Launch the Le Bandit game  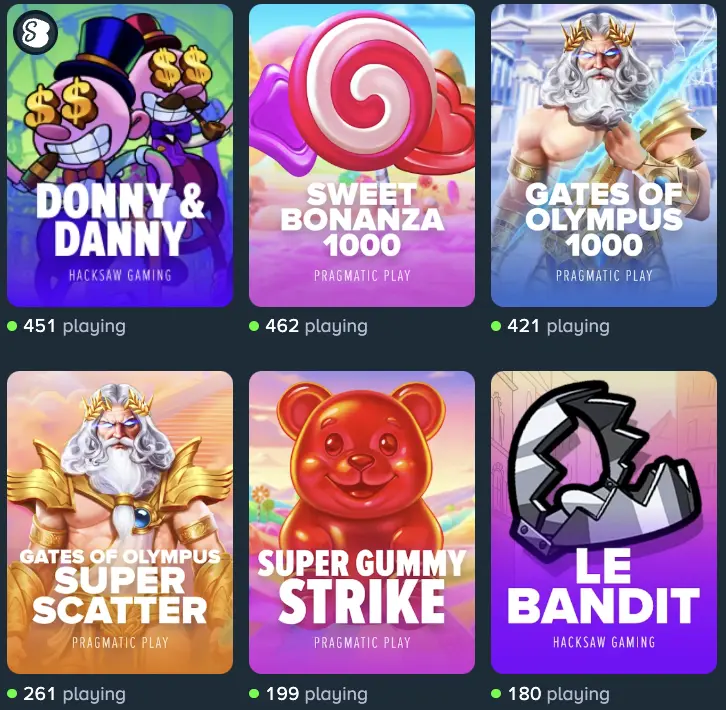pyautogui.click(x=604, y=522)
